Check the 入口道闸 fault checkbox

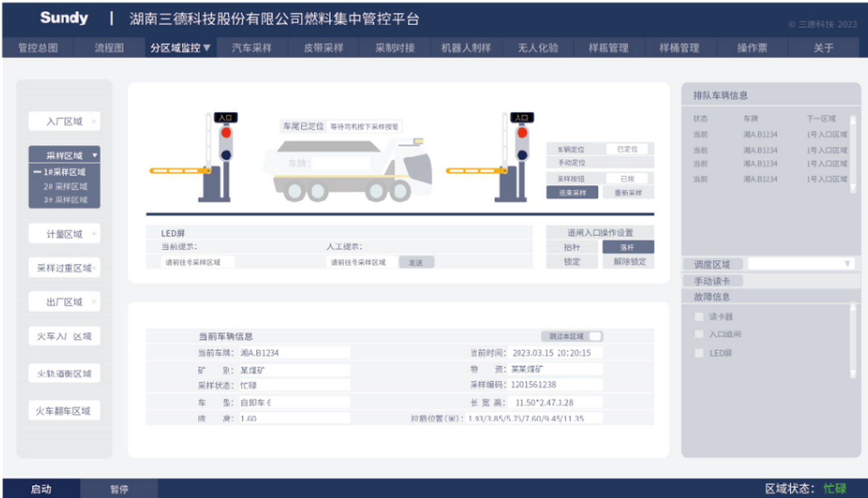[x=699, y=334]
